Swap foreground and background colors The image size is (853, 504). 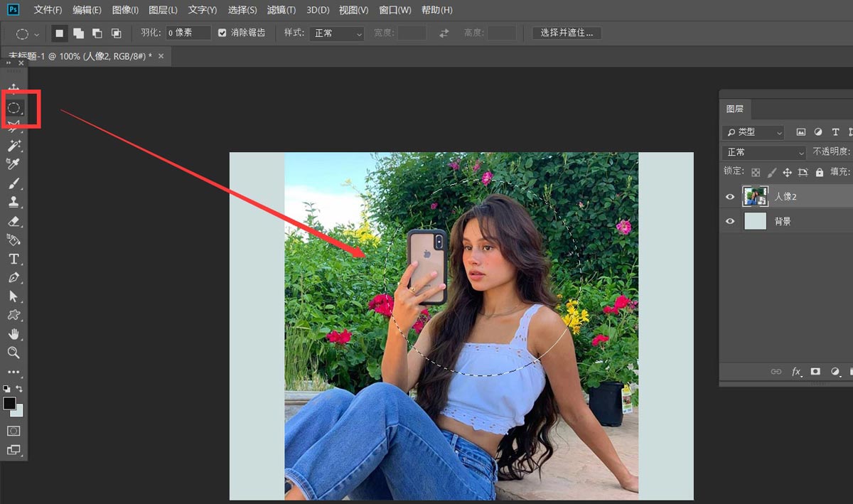click(x=20, y=389)
